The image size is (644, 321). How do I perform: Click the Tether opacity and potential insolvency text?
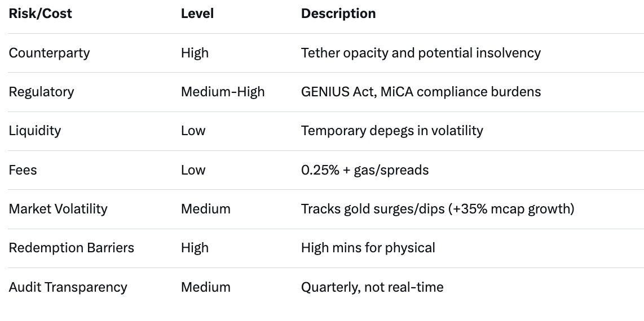421,53
